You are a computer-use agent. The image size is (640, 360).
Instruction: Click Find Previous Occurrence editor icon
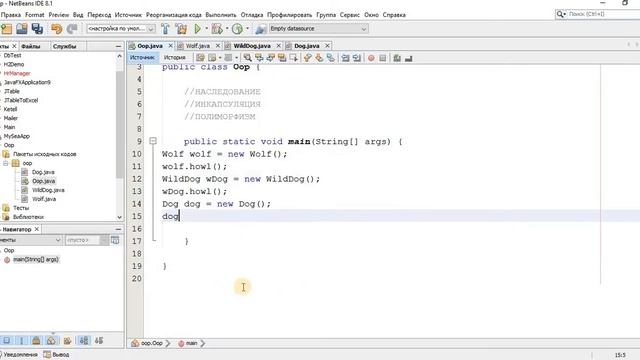259,58
